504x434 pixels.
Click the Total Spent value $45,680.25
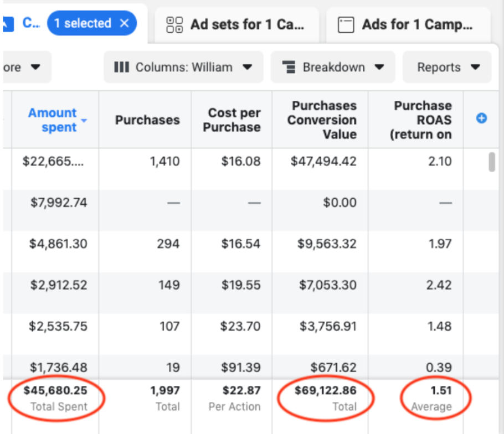pos(54,390)
